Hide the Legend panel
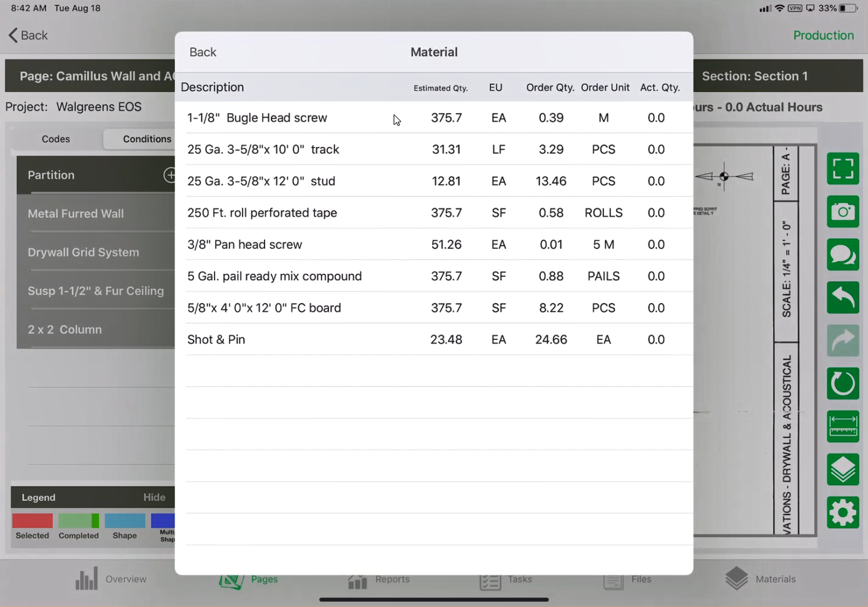The image size is (868, 607). point(154,497)
